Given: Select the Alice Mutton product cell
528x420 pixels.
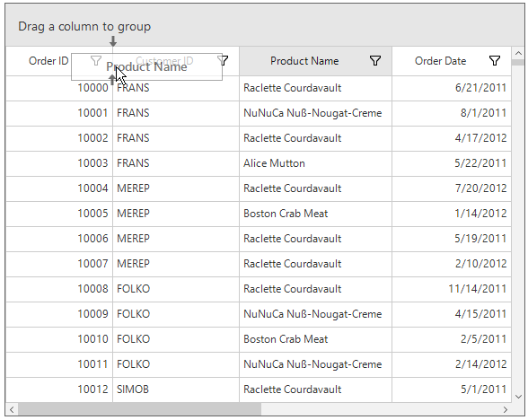Looking at the screenshot, I should tap(315, 163).
